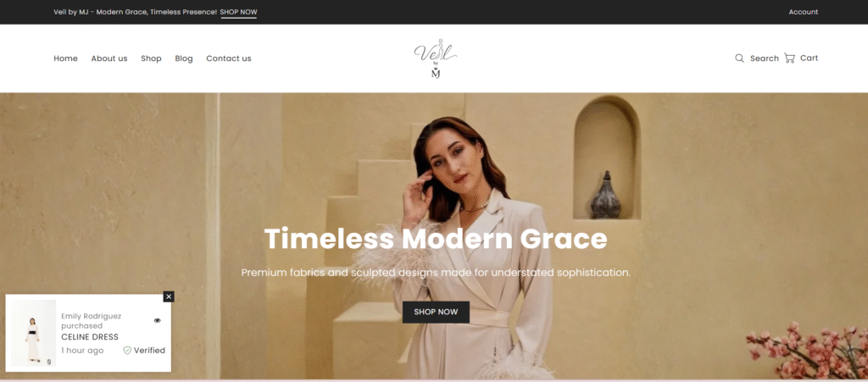Screen dimensions: 868x382
Task: Open the shopping cart icon
Action: point(789,58)
